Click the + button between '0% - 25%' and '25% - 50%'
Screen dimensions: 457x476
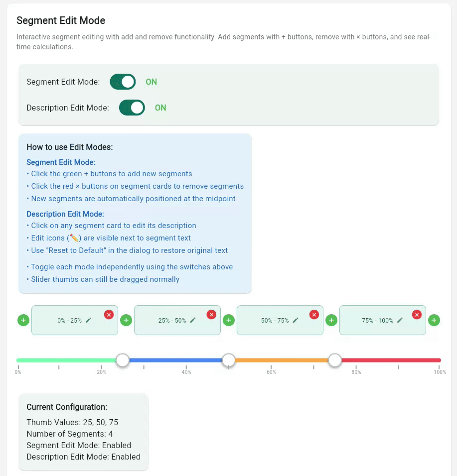(x=126, y=320)
